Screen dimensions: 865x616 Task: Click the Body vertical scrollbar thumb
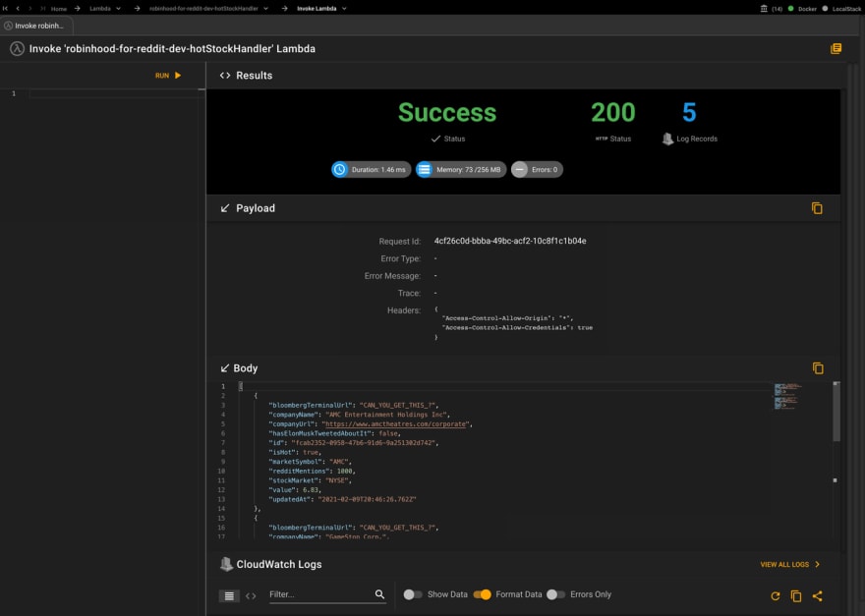click(x=836, y=412)
